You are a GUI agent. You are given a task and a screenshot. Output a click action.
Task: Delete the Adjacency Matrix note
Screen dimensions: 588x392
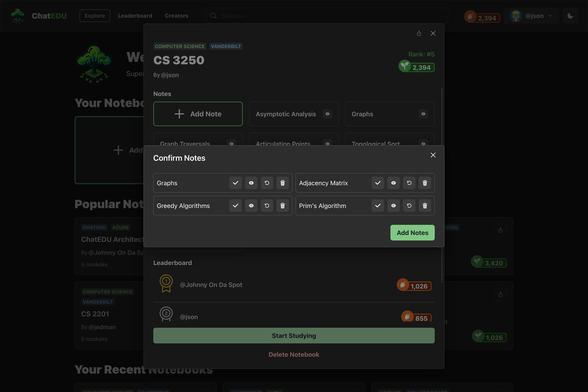(x=425, y=183)
